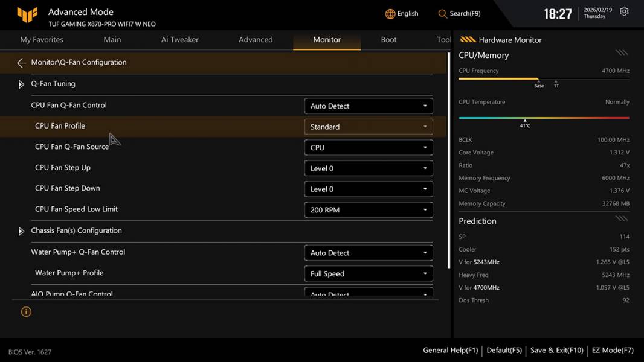Open the CPU Fan Profile dropdown
The width and height of the screenshot is (644, 362).
pos(369,127)
